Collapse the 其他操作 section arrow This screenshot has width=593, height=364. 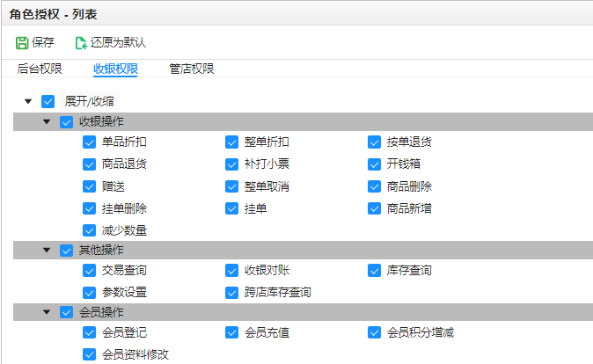(x=47, y=250)
